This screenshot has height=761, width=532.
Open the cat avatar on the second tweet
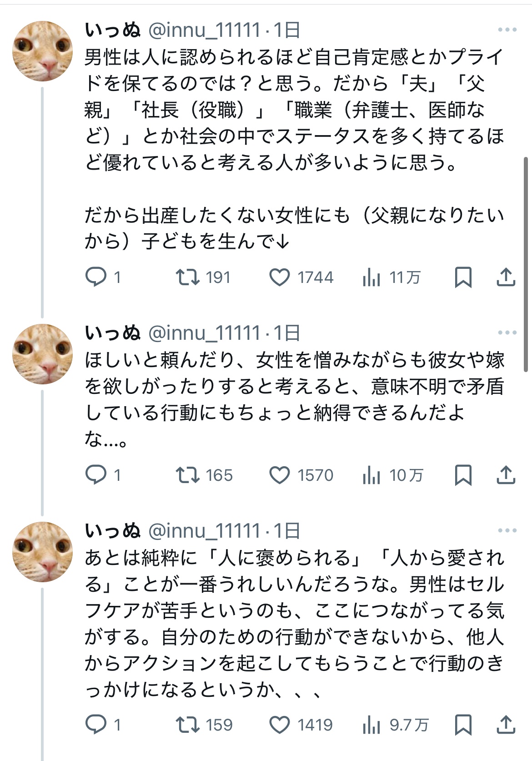(42, 353)
